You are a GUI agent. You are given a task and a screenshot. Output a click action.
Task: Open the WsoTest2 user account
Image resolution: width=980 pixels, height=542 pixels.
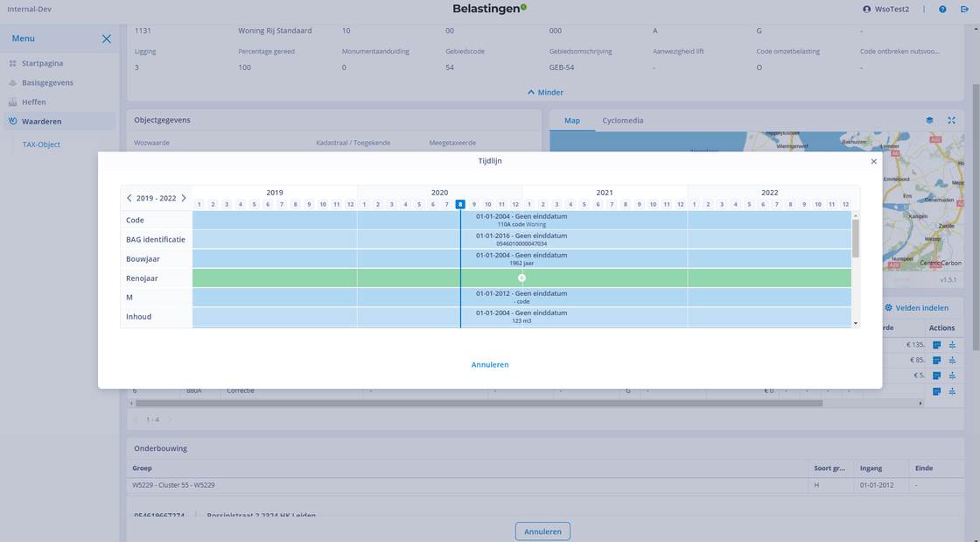pyautogui.click(x=886, y=10)
